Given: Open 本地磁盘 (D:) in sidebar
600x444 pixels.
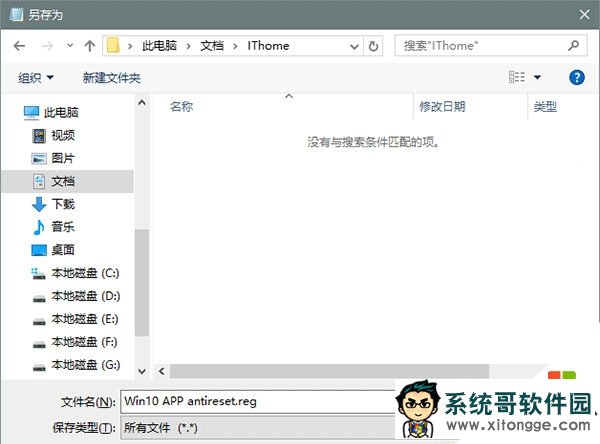Looking at the screenshot, I should (85, 296).
